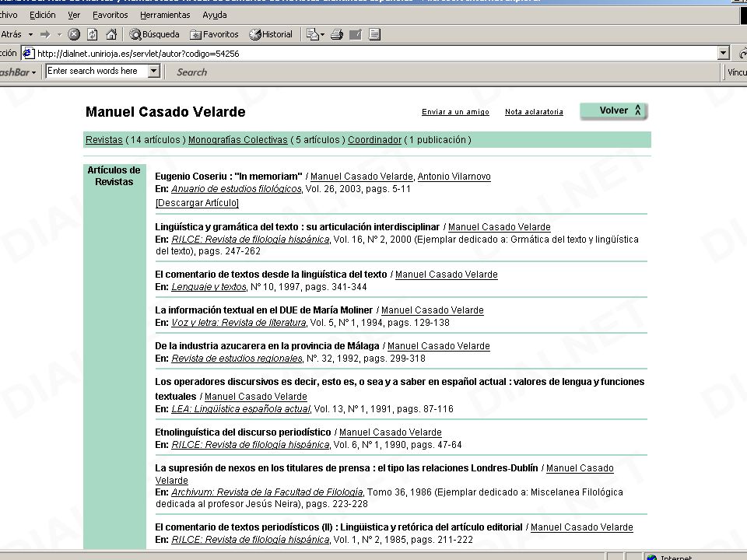Viewport: 747px width, 560px height.
Task: Go to the Home page icon
Action: point(111,34)
